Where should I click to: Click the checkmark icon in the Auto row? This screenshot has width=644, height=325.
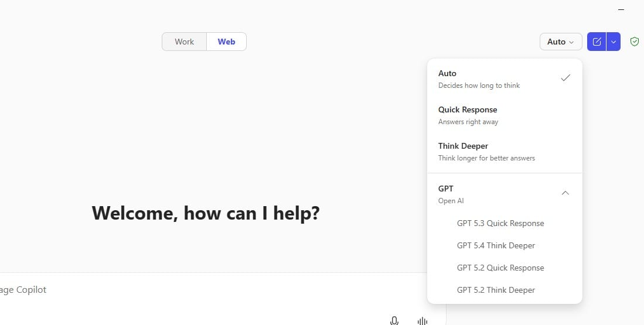tap(565, 78)
